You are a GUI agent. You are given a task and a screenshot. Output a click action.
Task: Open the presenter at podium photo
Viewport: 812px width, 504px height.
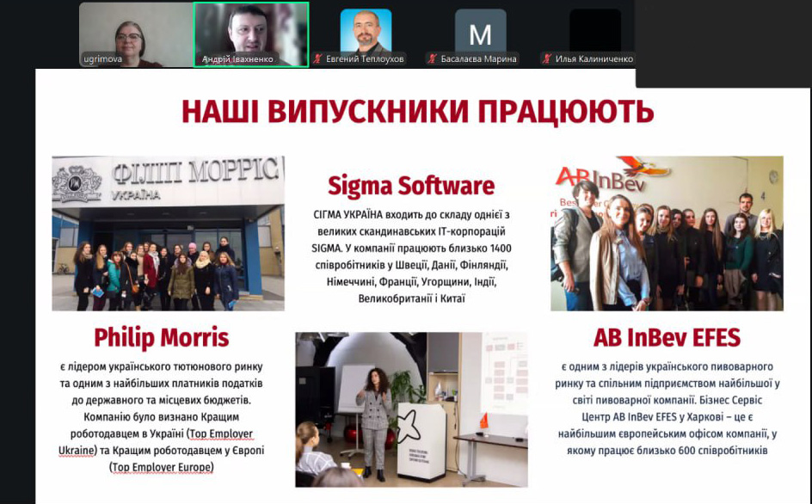coord(412,409)
